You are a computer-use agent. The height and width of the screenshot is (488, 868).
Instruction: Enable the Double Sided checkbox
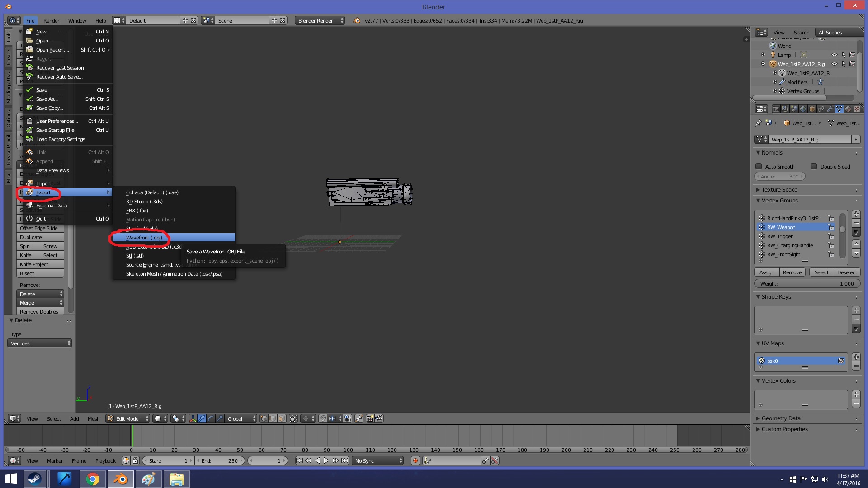tap(814, 167)
